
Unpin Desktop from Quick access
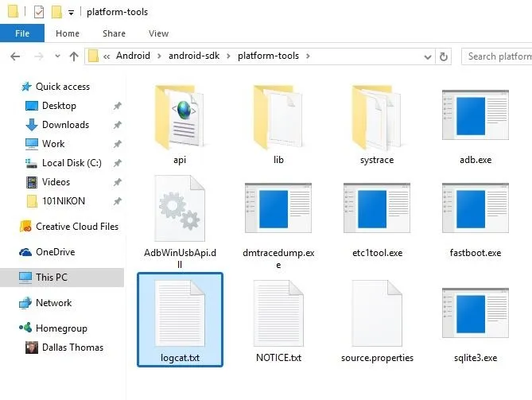tap(118, 106)
